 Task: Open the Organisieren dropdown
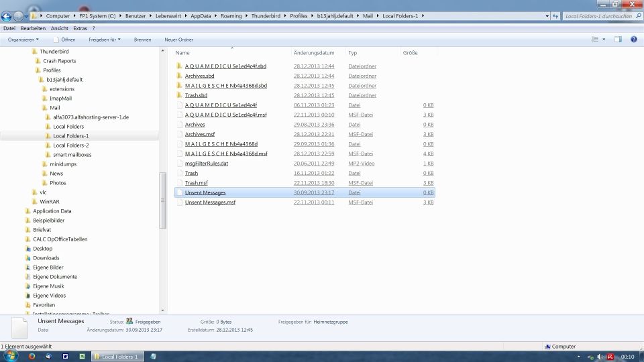click(x=23, y=40)
